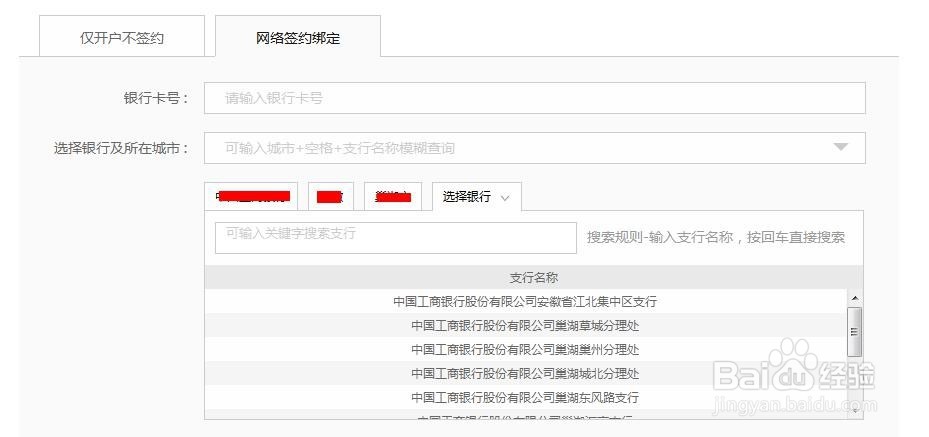Open the first redacted bank tab
The width and height of the screenshot is (929, 437).
point(251,197)
